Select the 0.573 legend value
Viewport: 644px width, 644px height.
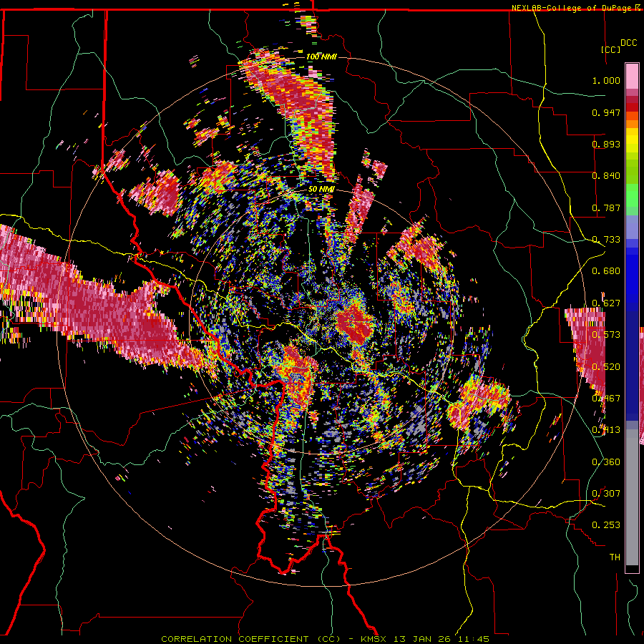606,335
